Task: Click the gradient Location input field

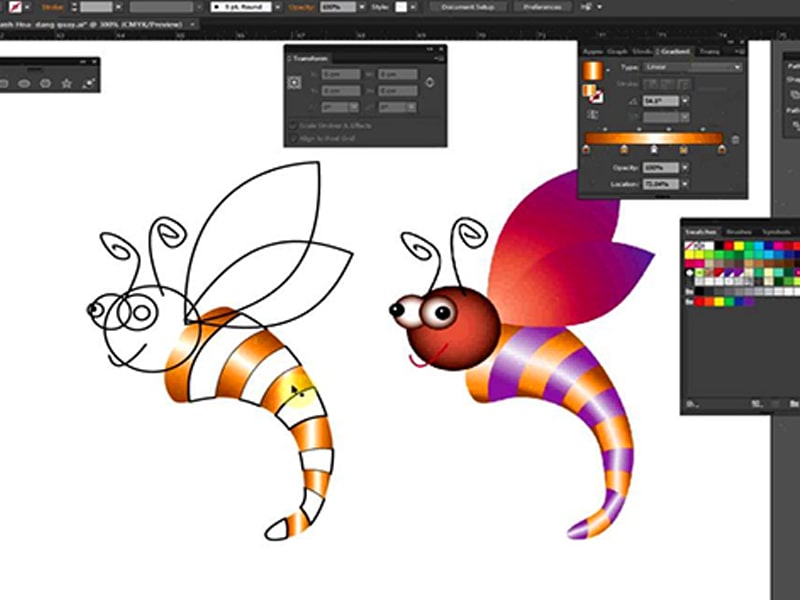Action: point(660,184)
